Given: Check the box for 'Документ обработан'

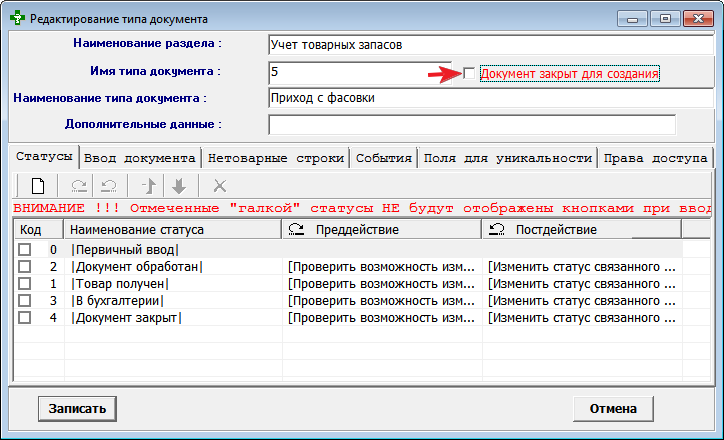Looking at the screenshot, I should (24, 266).
